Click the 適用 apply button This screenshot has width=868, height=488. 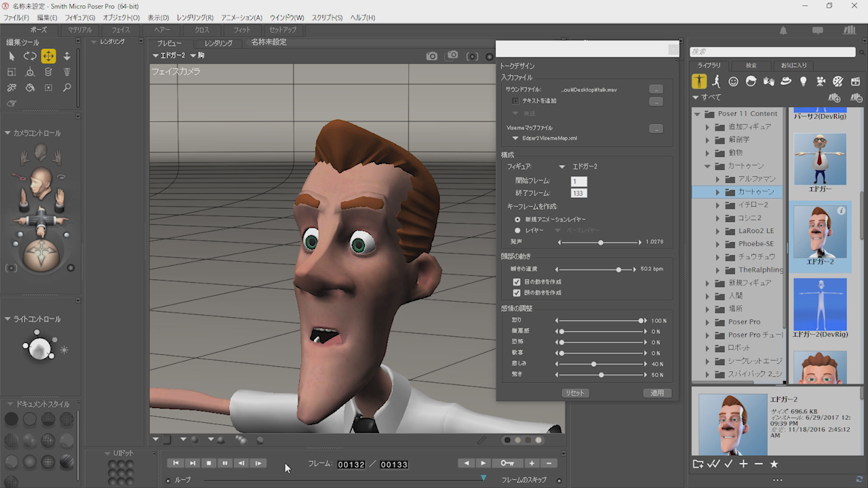(657, 393)
